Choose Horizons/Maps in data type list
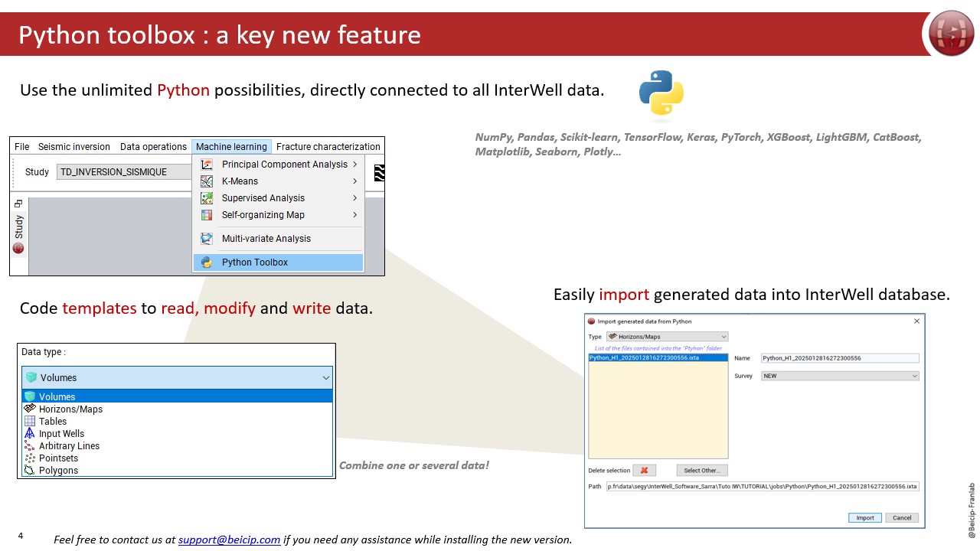 [70, 409]
